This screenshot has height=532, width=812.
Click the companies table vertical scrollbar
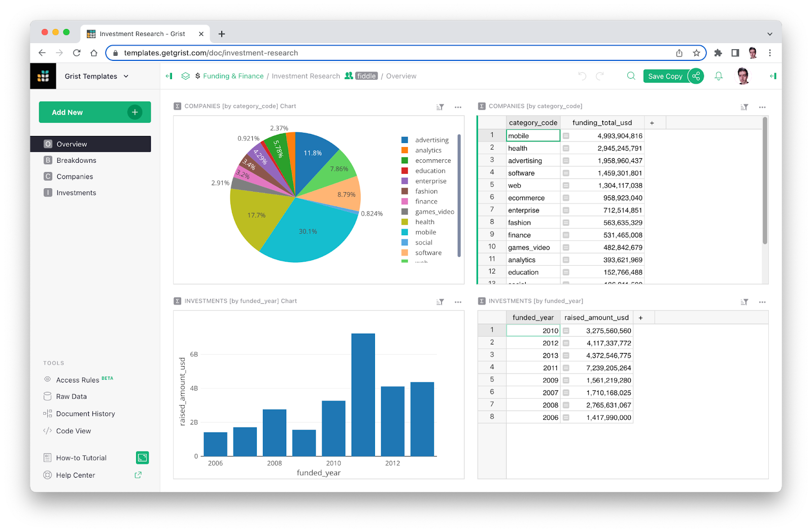[765, 181]
